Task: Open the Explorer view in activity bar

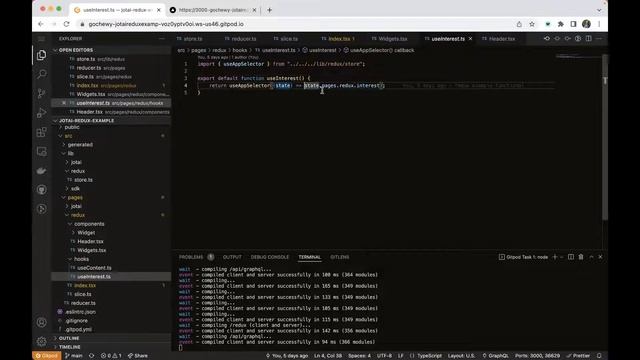Action: (x=41, y=55)
